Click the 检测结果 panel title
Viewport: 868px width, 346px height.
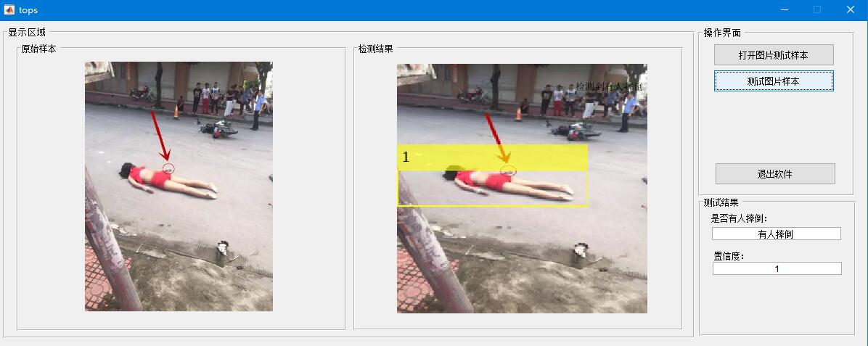376,49
